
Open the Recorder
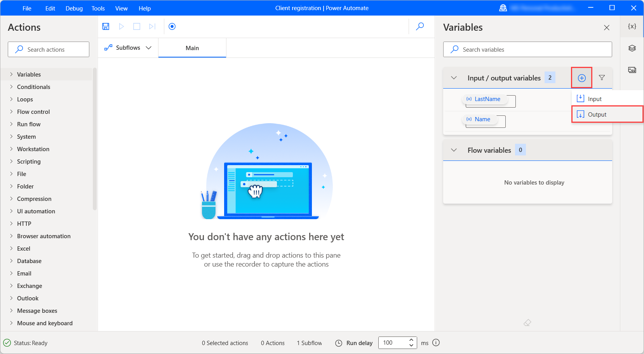(172, 26)
